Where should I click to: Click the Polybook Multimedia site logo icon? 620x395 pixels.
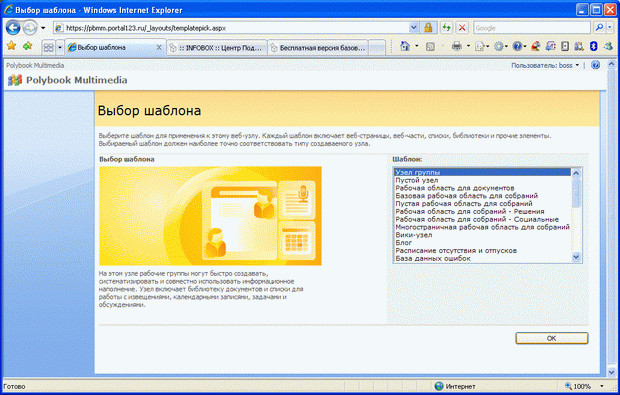coord(15,80)
